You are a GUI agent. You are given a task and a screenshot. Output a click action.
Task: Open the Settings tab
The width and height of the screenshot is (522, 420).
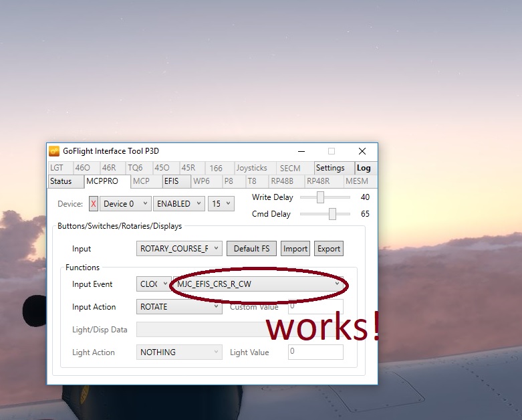point(330,168)
